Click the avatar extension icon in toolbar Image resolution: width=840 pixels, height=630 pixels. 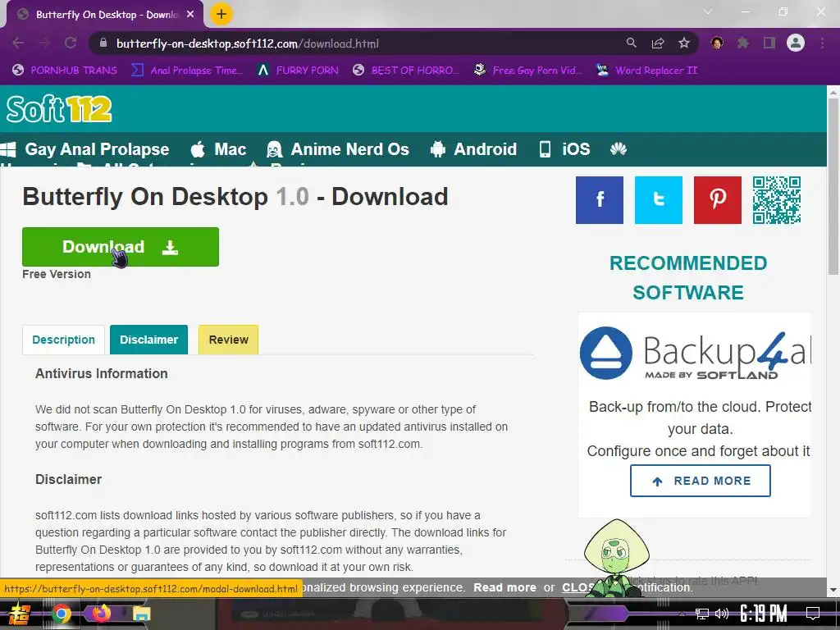(x=717, y=43)
